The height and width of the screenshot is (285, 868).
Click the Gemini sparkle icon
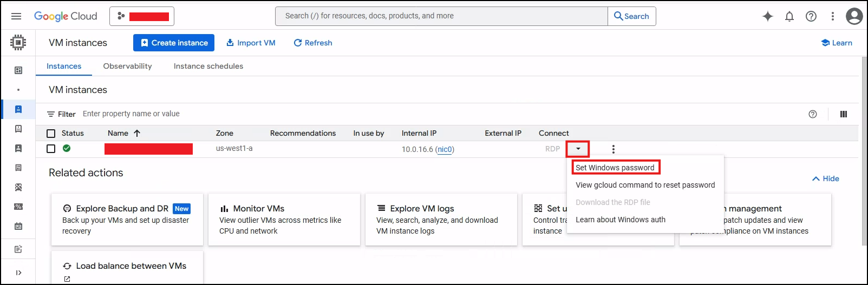pos(767,16)
